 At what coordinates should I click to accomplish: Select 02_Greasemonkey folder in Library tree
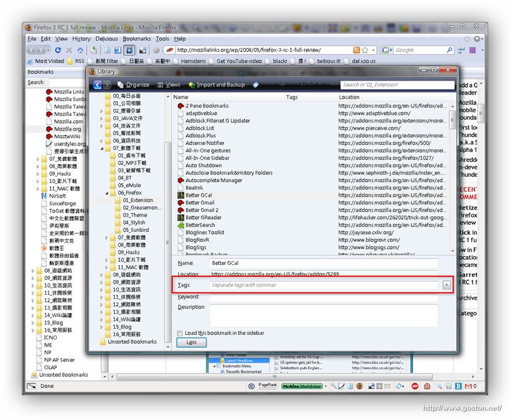(x=138, y=208)
